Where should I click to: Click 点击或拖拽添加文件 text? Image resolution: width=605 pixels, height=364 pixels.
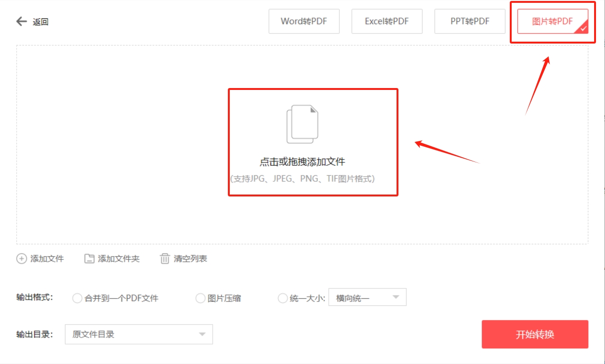[302, 162]
